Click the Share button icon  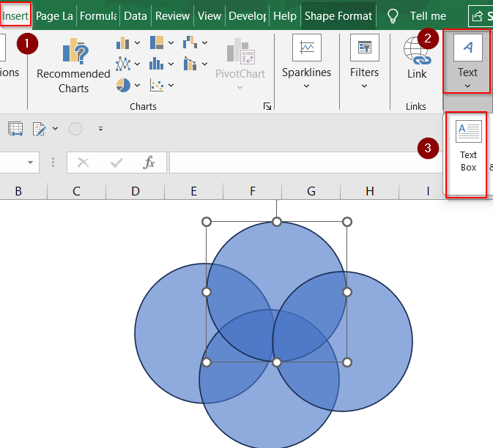click(x=478, y=15)
